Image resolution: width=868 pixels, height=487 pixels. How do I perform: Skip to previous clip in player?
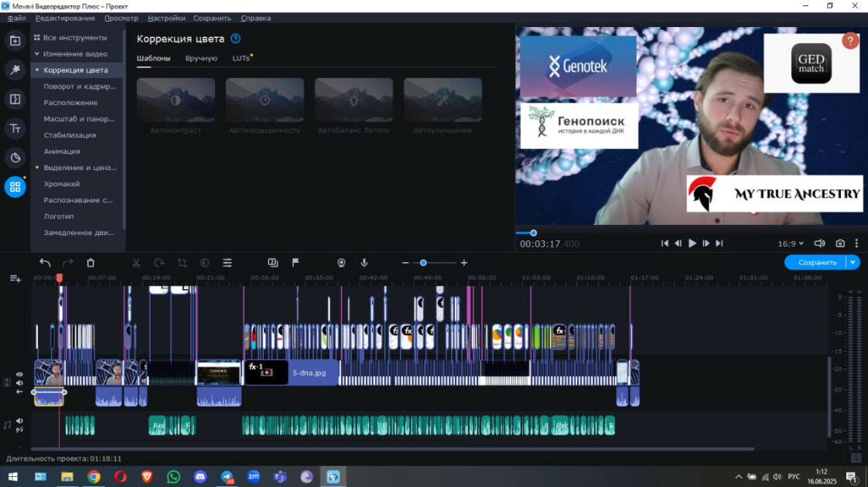[x=665, y=243]
